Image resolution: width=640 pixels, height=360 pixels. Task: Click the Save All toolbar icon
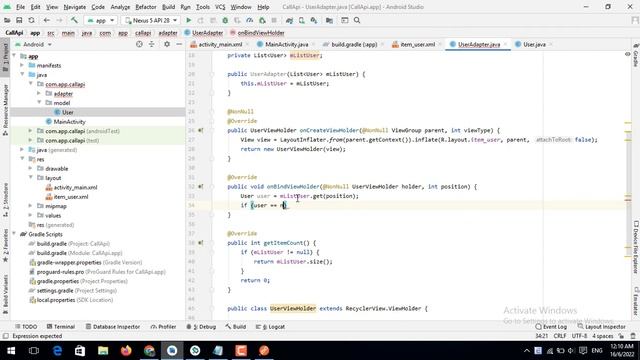click(x=19, y=20)
